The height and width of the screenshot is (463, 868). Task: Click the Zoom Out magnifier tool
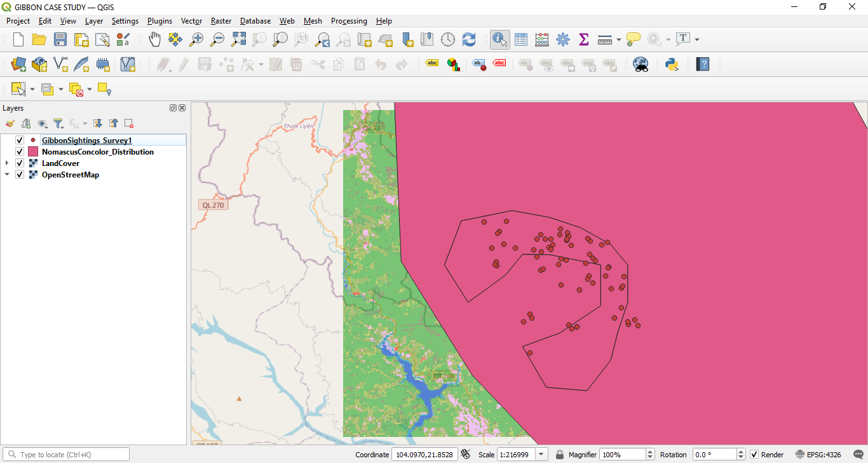217,39
